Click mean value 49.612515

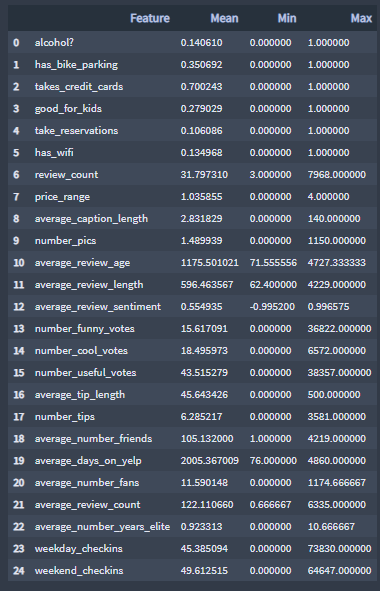[204, 571]
